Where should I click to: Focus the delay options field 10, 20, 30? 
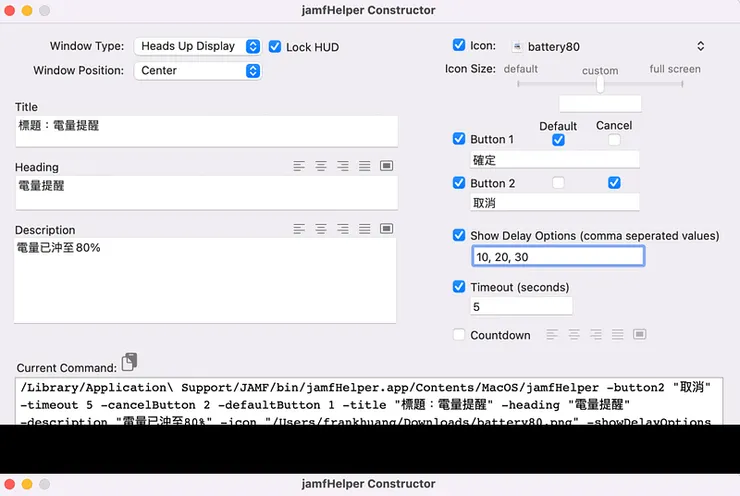pyautogui.click(x=558, y=256)
